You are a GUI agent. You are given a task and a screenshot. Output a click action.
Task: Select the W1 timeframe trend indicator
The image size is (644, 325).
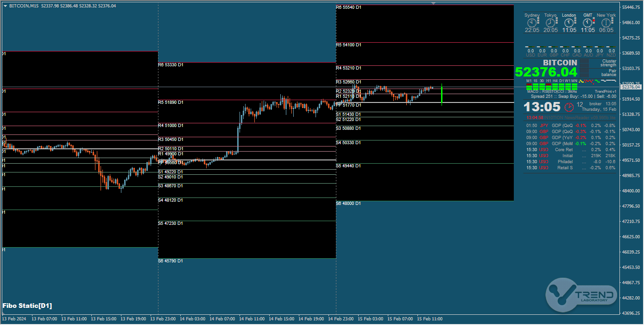tap(568, 84)
